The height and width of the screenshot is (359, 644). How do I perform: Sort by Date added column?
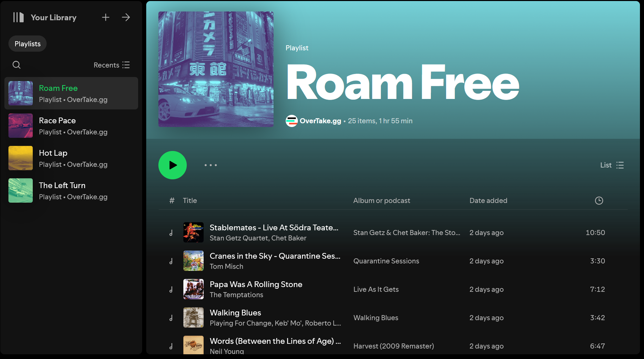click(x=488, y=201)
